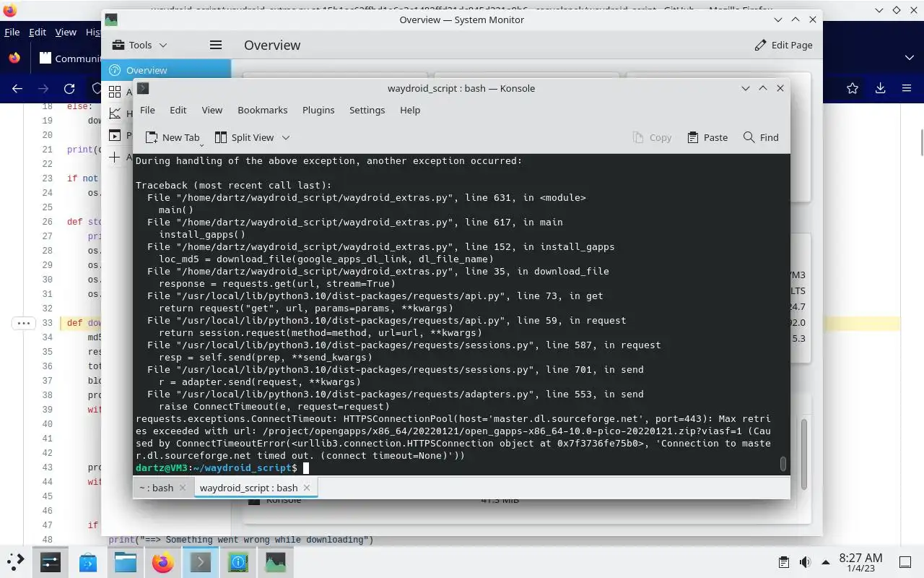
Task: Open Find in Konsole toolbar
Action: coord(761,137)
